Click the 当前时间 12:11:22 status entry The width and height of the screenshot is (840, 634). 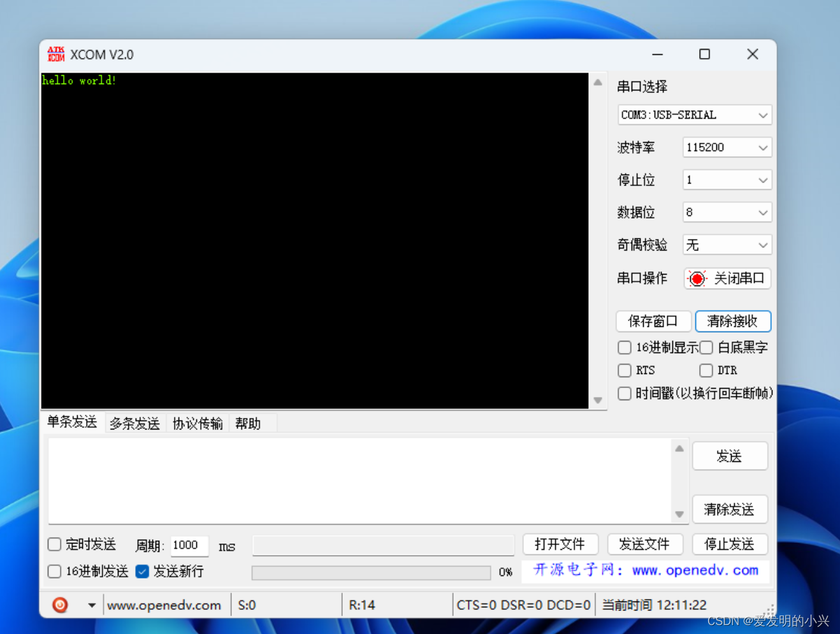click(x=655, y=605)
